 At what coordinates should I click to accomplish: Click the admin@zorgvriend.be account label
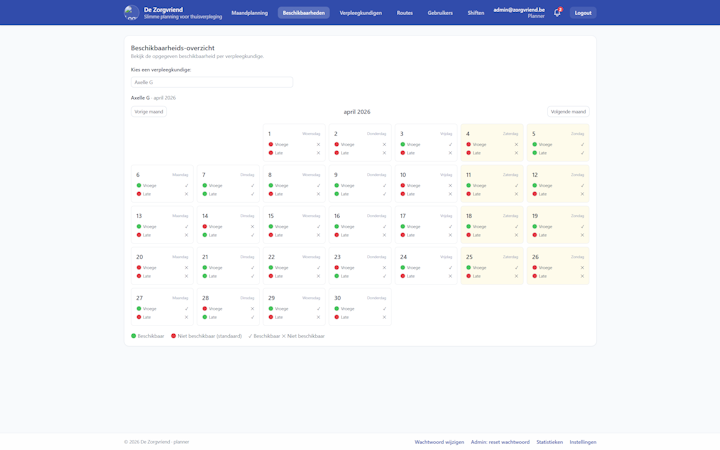click(519, 10)
